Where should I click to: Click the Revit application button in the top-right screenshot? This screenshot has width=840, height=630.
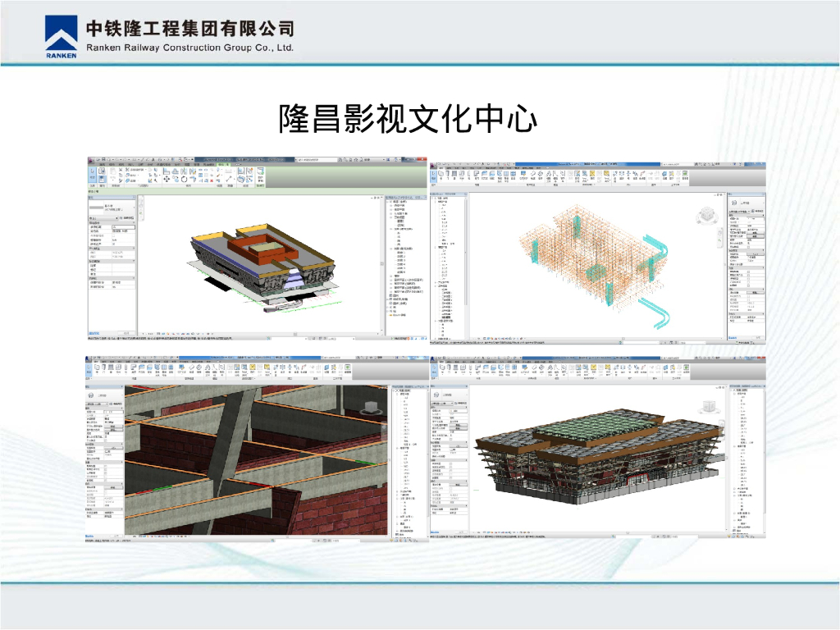(x=433, y=165)
